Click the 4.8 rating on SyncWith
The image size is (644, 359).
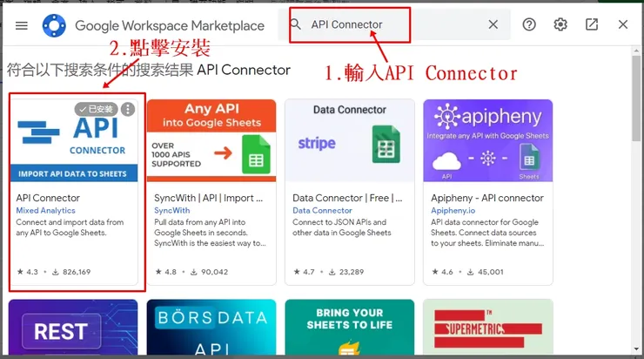click(166, 272)
